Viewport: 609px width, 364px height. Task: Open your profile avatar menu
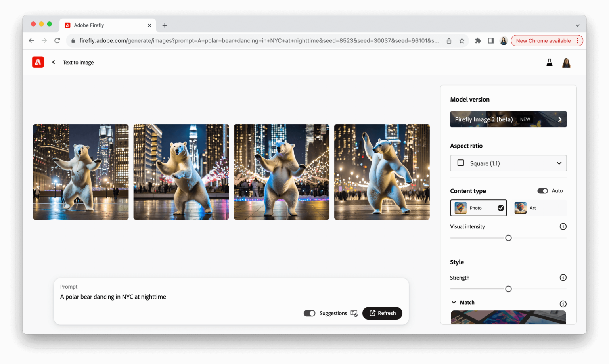tap(566, 62)
